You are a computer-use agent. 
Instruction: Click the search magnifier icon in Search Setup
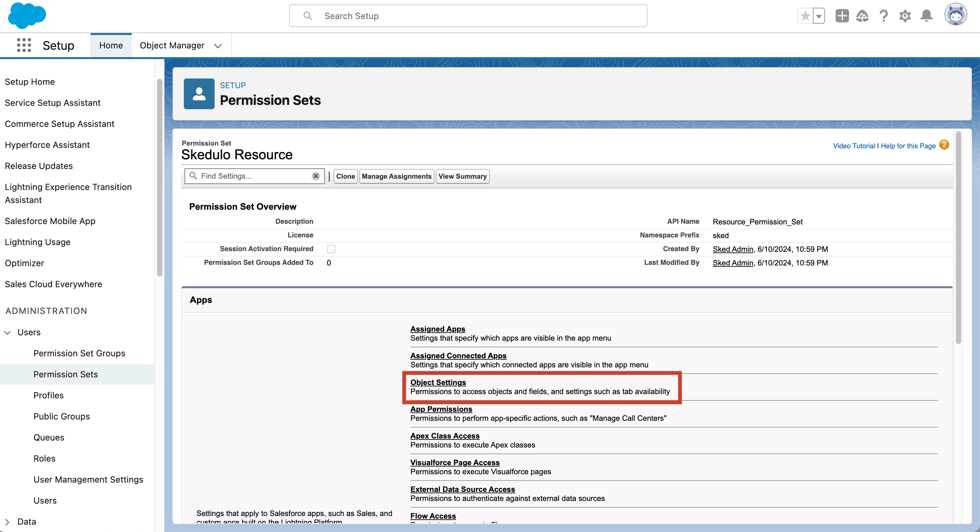coord(308,16)
